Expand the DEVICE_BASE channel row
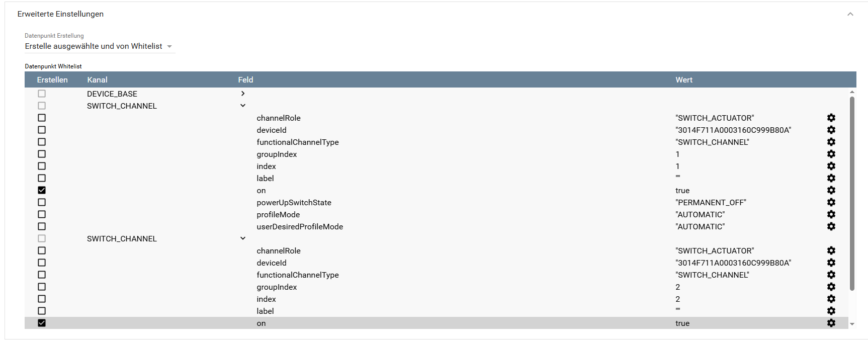This screenshot has width=868, height=340. pyautogui.click(x=243, y=94)
